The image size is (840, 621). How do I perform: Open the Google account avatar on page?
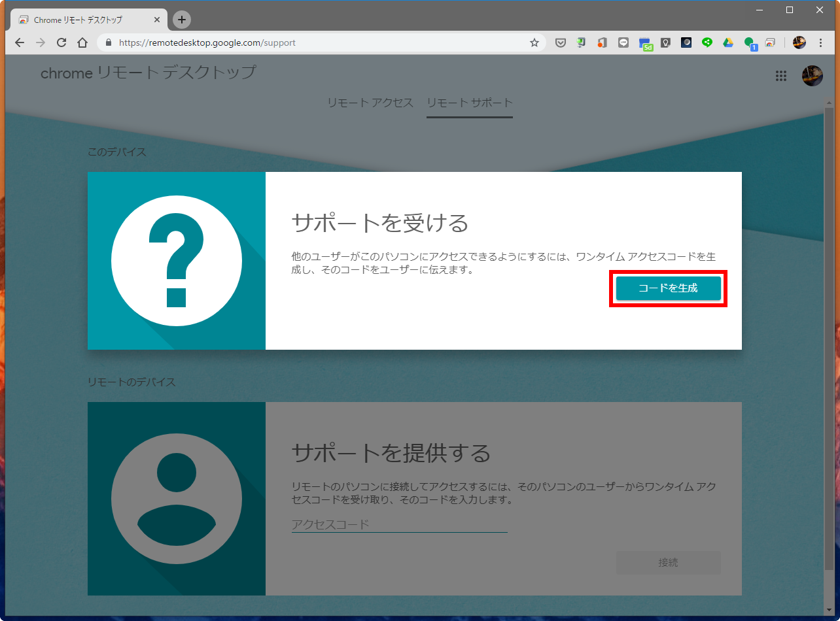tap(813, 76)
